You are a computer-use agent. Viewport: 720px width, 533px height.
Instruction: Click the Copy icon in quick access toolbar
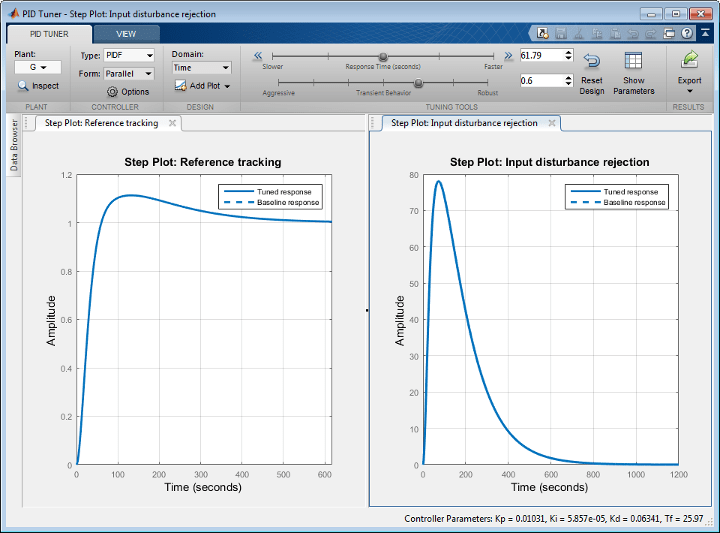point(597,33)
